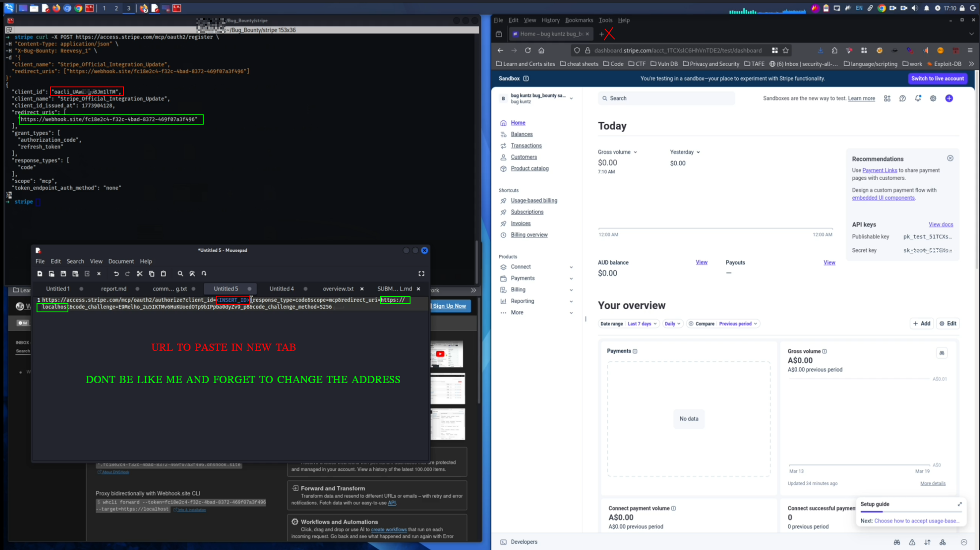
Task: Click the Firefox home icon
Action: (x=541, y=50)
